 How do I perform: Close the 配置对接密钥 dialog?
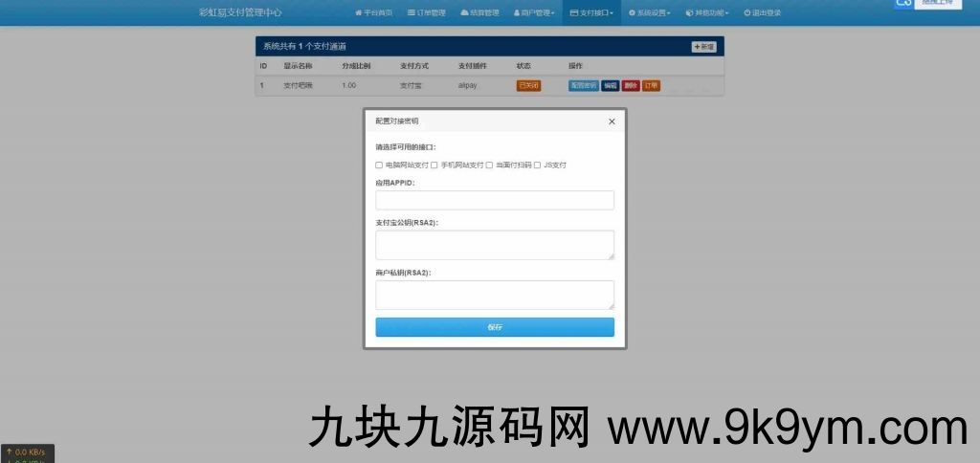point(612,121)
